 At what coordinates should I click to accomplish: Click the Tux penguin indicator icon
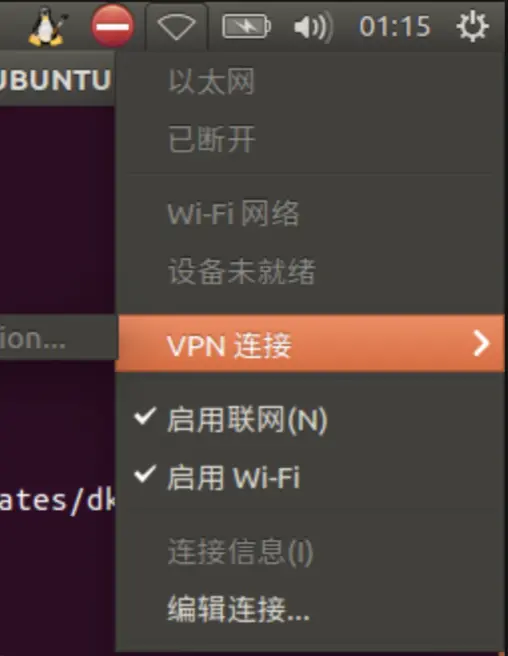48,26
